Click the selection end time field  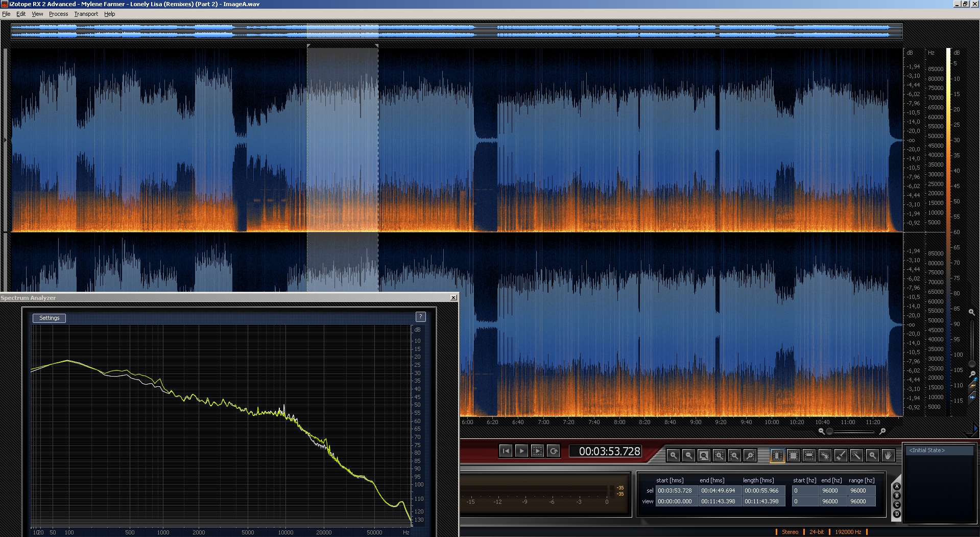click(720, 491)
